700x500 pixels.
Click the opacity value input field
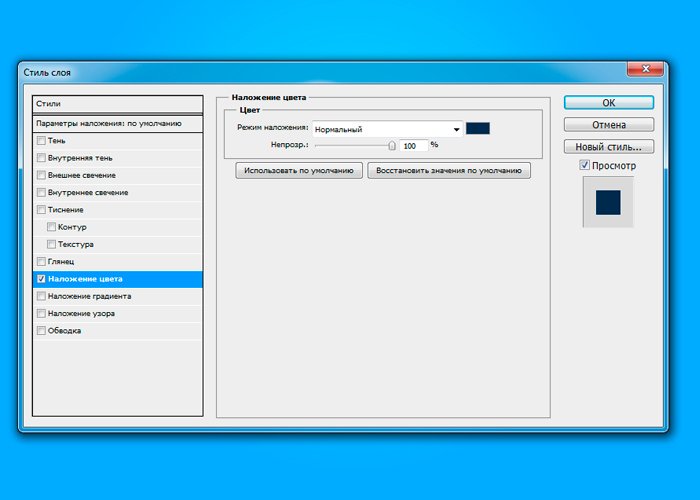tap(414, 145)
